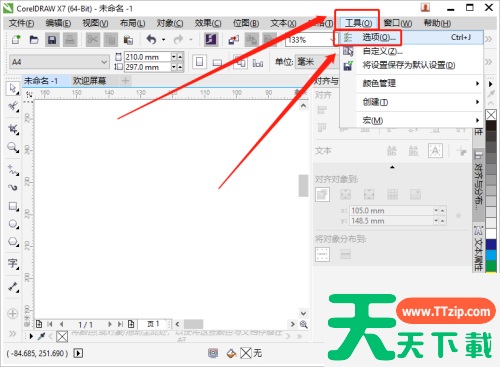Screen dimensions: 500x367
Task: Select the Freehand drawing tool
Action: tap(13, 170)
